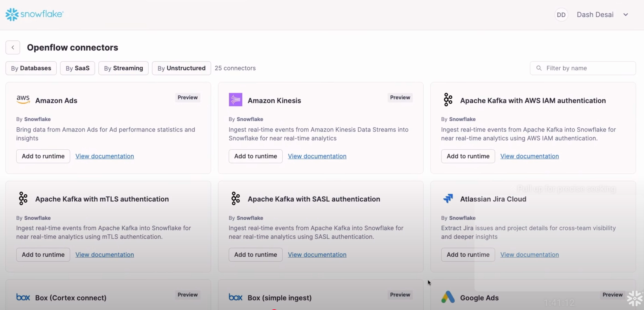This screenshot has width=644, height=310.
Task: Click the Snowflake snowflake icon at bottom right
Action: point(635,298)
